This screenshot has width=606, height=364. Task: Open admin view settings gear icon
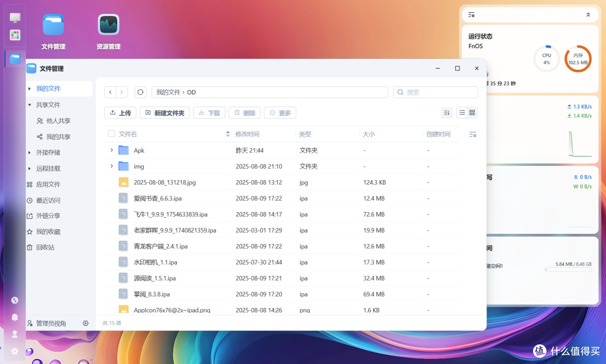85,323
